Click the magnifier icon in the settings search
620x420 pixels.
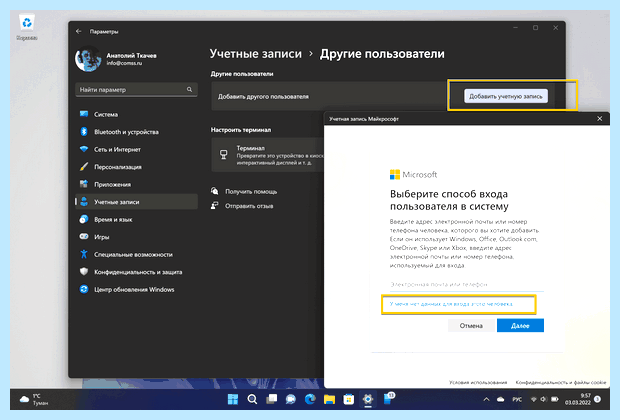click(x=189, y=90)
